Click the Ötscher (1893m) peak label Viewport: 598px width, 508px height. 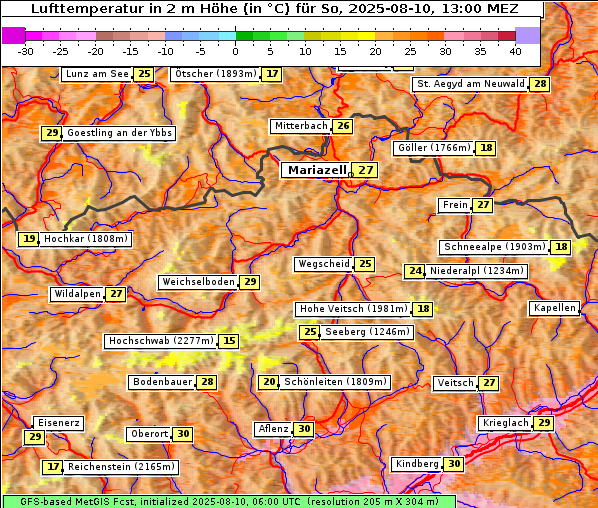216,74
